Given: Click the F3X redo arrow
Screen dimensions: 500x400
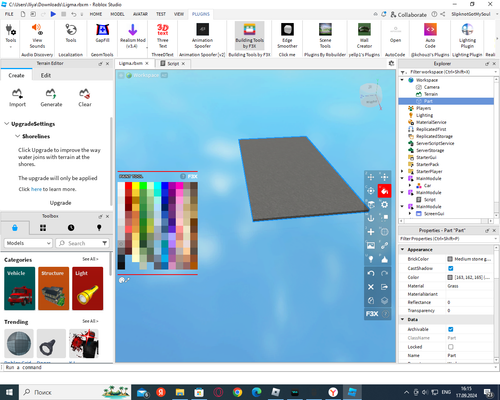Looking at the screenshot, I should [384, 273].
